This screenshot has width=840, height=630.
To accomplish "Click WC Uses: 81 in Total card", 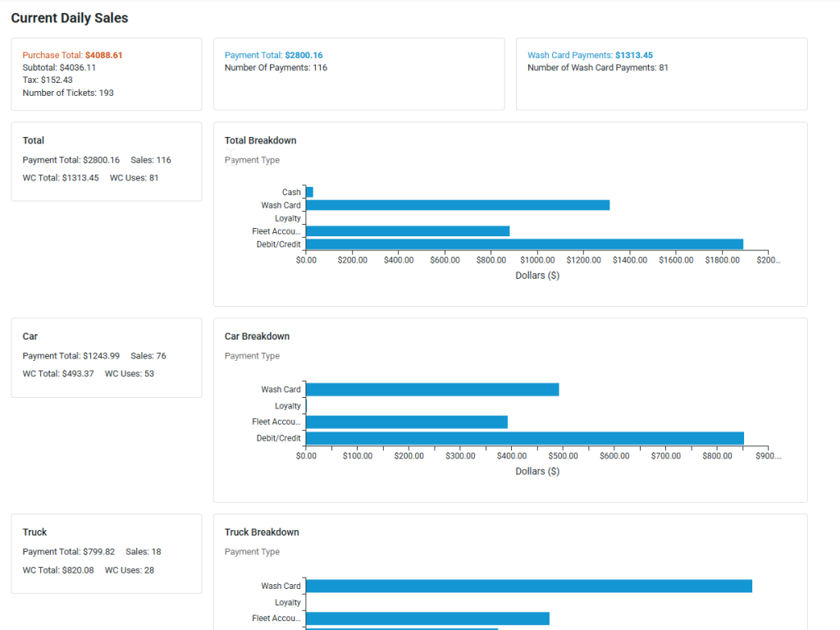I will [x=134, y=178].
